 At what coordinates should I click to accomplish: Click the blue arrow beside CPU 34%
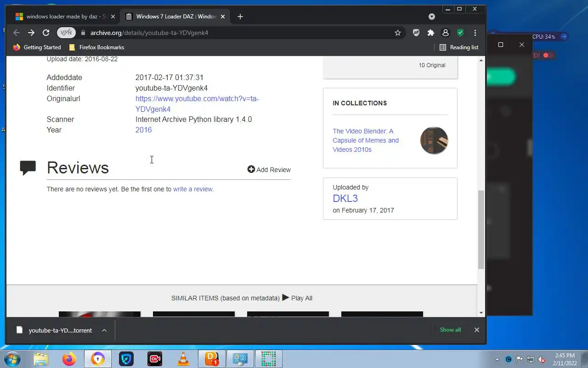pyautogui.click(x=564, y=36)
